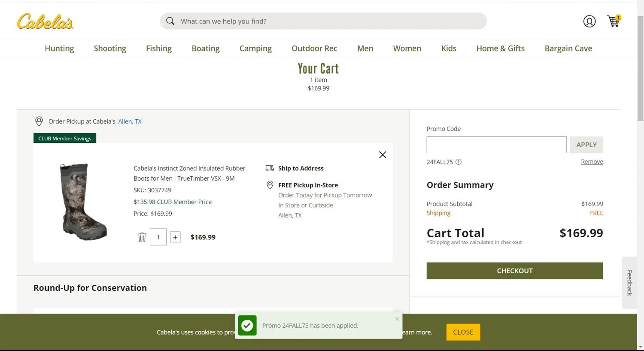Dismiss the promo applied notification

pos(397,319)
